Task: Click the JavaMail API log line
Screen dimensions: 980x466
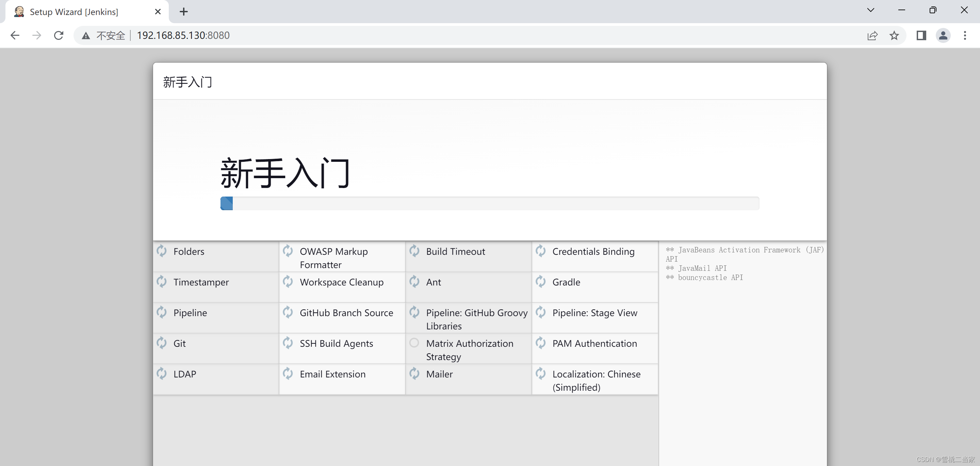Action: point(696,268)
